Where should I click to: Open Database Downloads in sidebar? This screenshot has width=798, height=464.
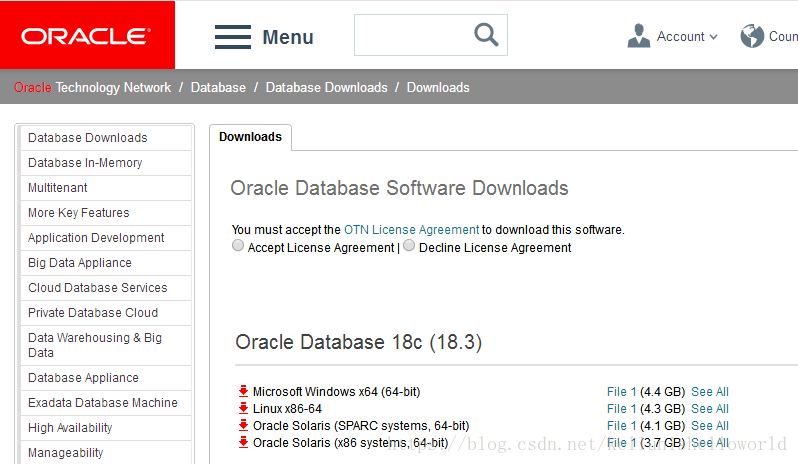pyautogui.click(x=105, y=138)
